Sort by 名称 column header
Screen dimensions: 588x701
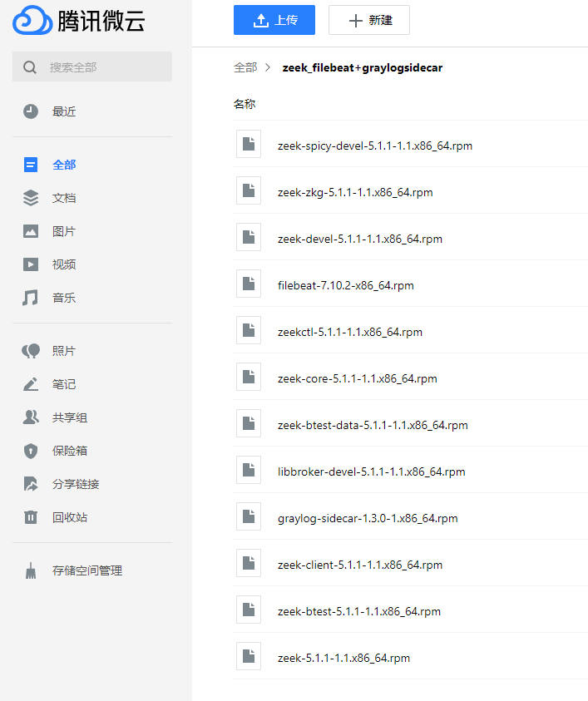pyautogui.click(x=245, y=104)
